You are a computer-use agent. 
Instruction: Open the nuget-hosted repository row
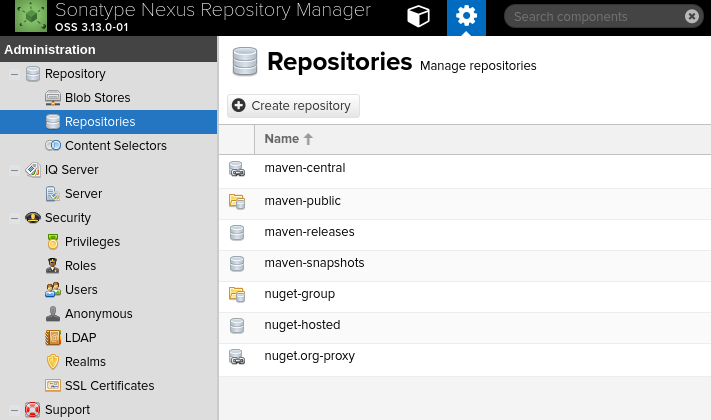tap(465, 327)
